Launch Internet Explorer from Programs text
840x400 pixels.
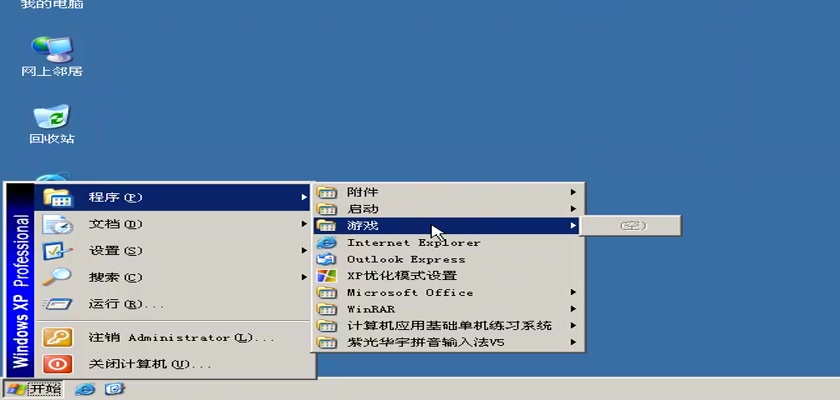coord(414,243)
